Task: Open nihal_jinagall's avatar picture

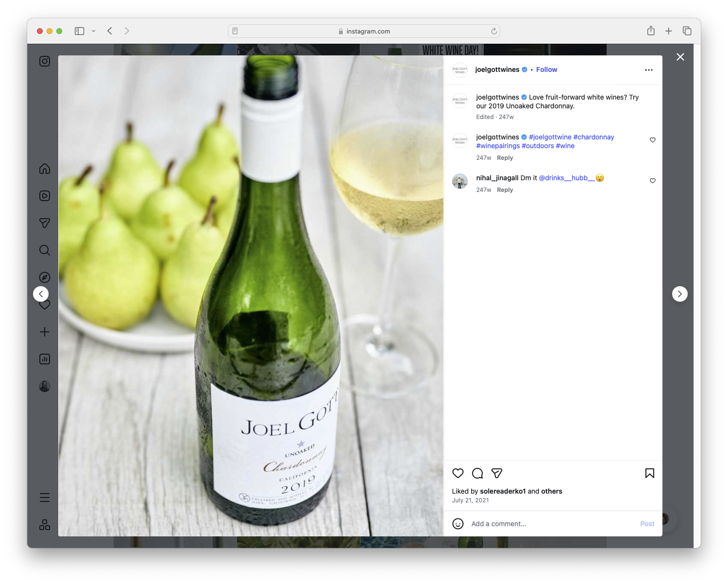Action: 460,181
